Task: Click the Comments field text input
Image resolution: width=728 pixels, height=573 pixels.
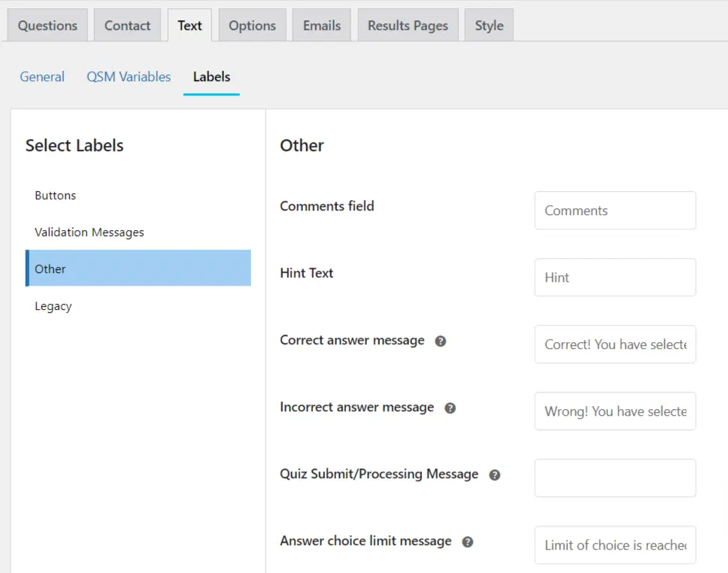Action: coord(615,211)
